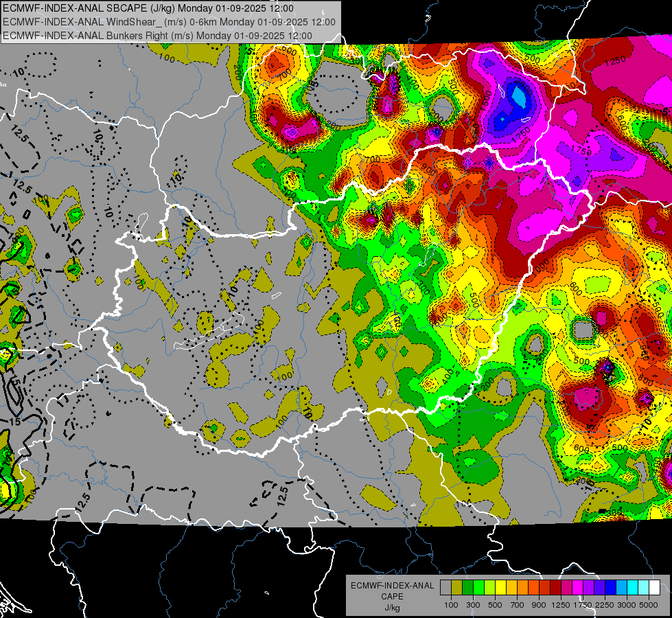Click the 100 tick label in legend
Image resolution: width=672 pixels, height=618 pixels.
point(451,605)
